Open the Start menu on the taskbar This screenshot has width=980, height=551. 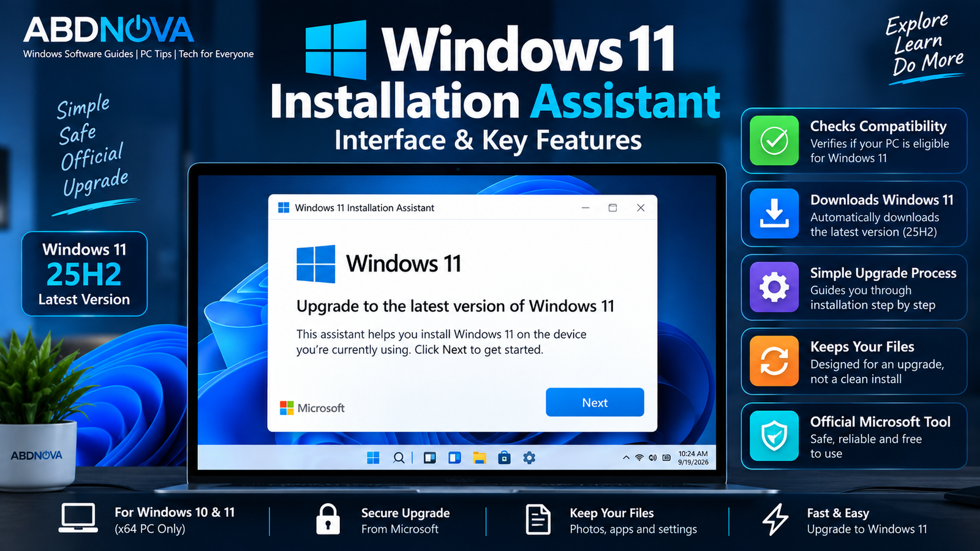pos(373,457)
